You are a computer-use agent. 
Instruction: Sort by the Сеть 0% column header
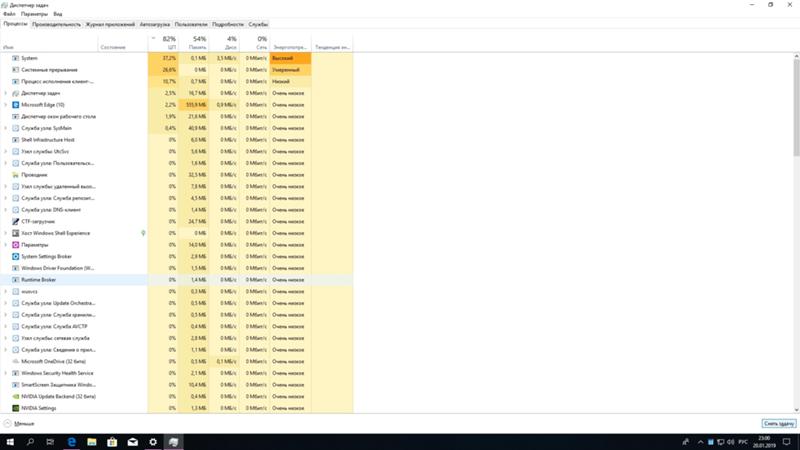(255, 43)
